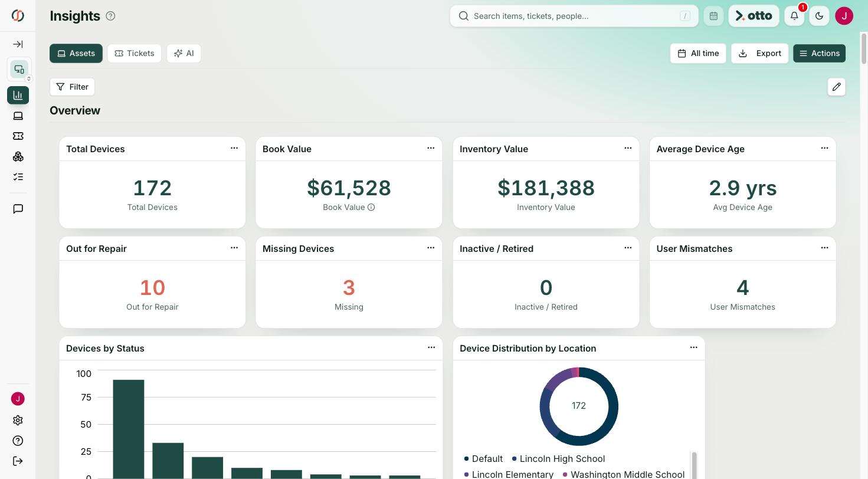Image resolution: width=868 pixels, height=479 pixels.
Task: Click the tallest bar in Devices by Status
Action: pyautogui.click(x=129, y=429)
